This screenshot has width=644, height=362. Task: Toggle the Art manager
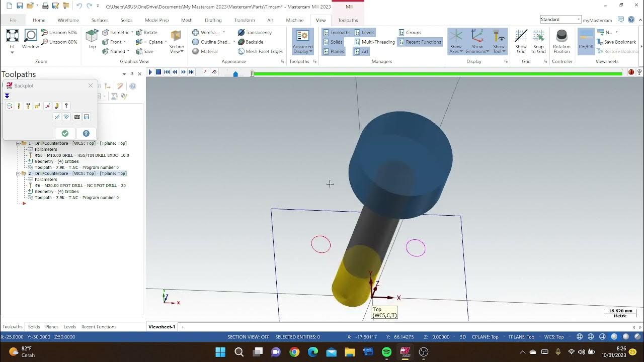[x=361, y=51]
